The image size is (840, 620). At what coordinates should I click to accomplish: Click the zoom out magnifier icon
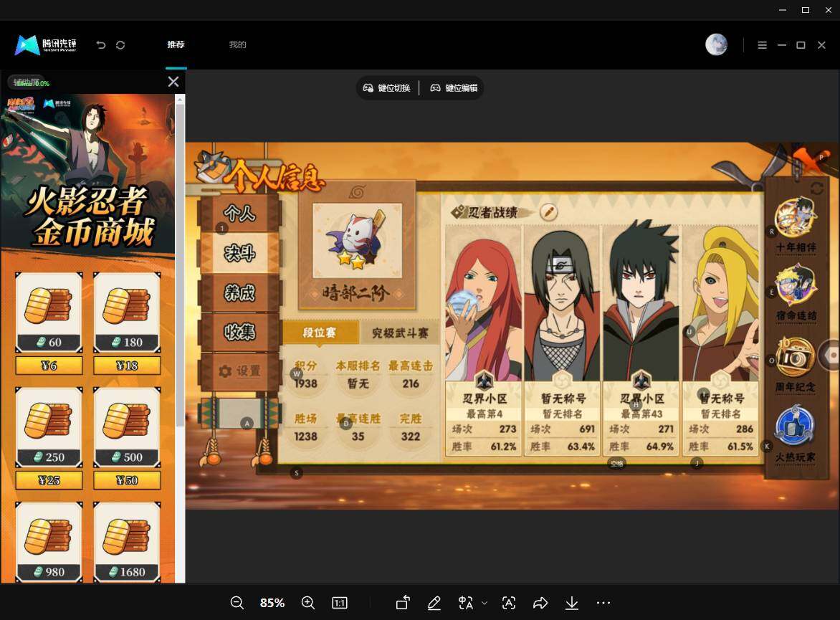coord(237,603)
